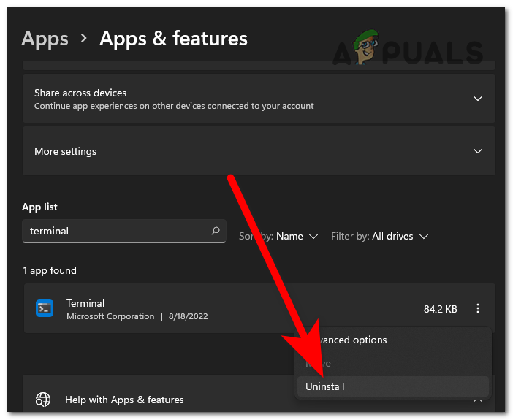Screen dimensions: 513x420
Task: Click the Apps & features page heading
Action: 173,39
